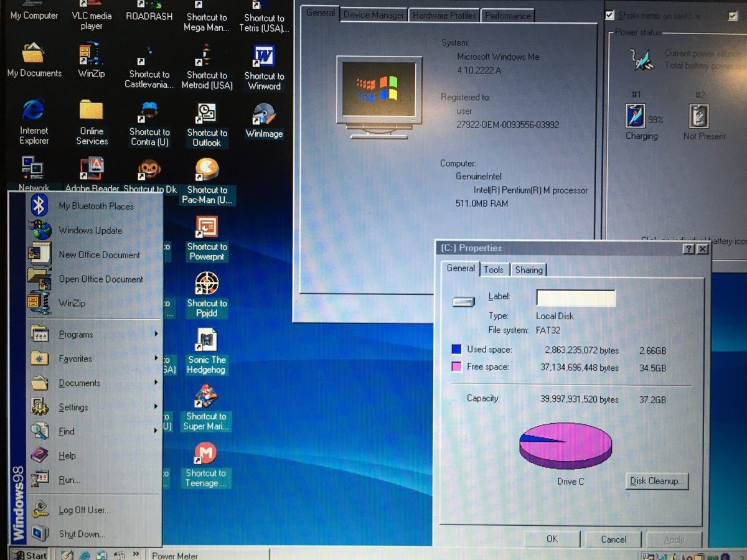Click the help question mark button
The image size is (747, 560).
[x=688, y=248]
